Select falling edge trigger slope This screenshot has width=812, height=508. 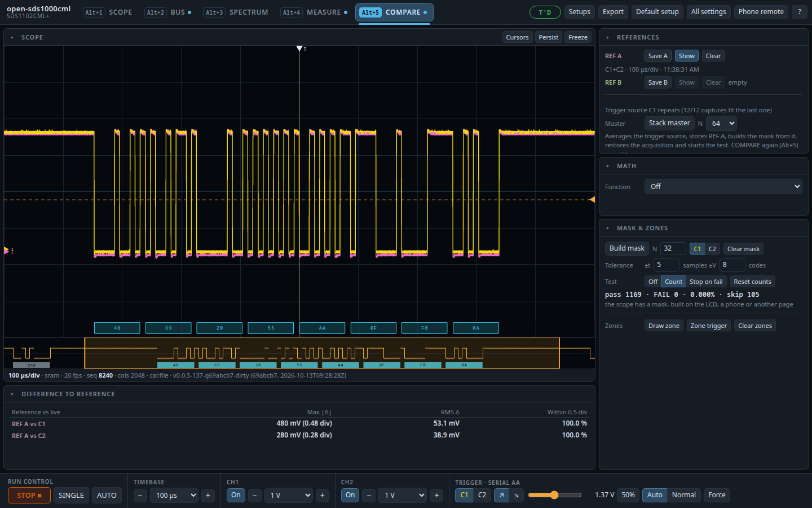tap(516, 495)
